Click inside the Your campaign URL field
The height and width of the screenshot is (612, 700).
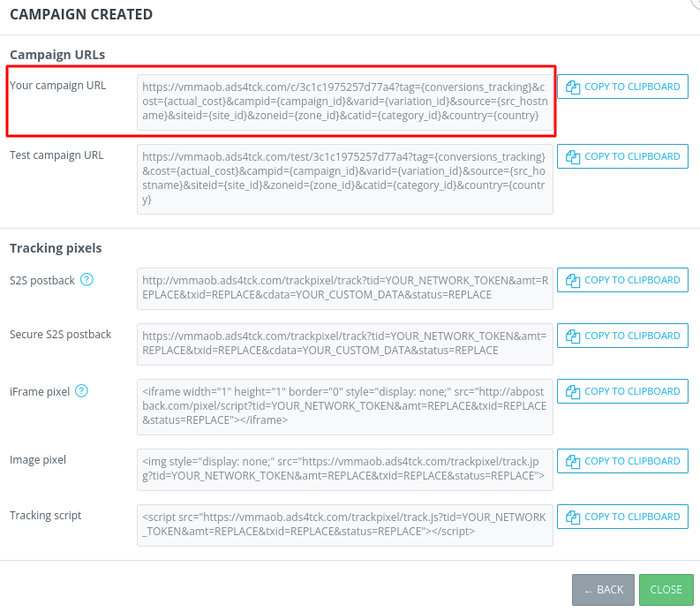point(345,102)
